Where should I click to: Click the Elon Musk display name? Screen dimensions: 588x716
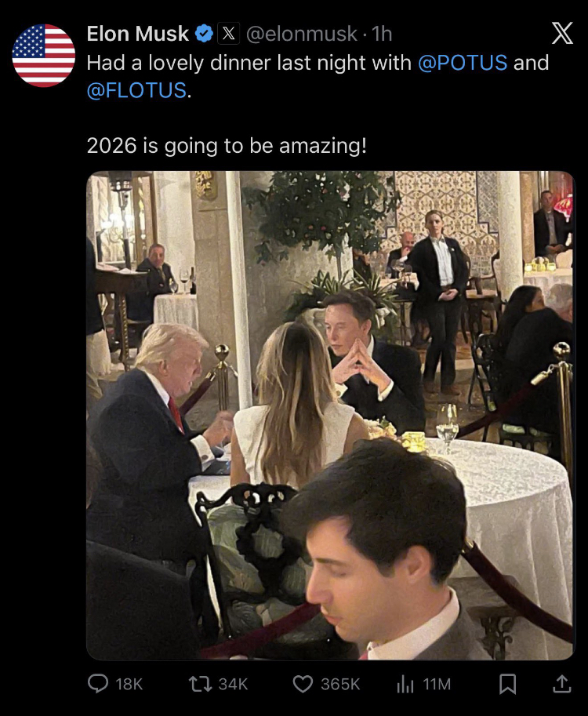pyautogui.click(x=137, y=34)
